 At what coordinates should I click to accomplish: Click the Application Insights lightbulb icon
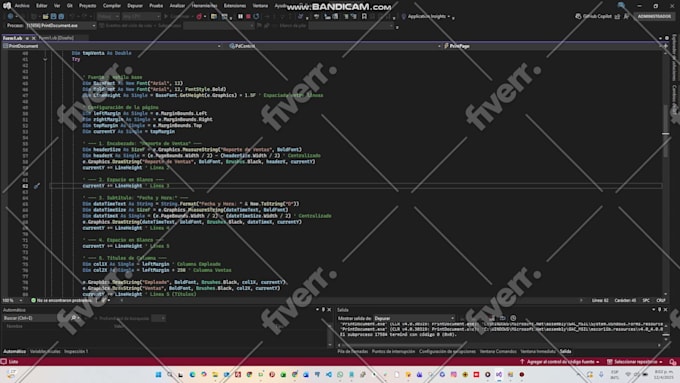(404, 16)
